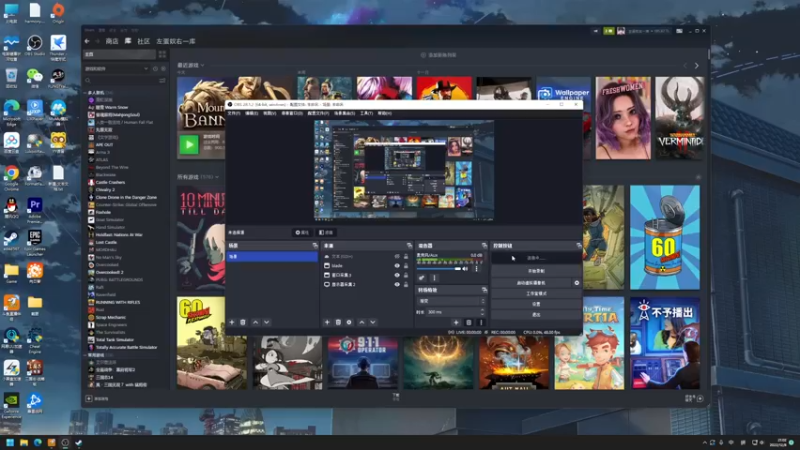Switch Steam library to grid collections view
Viewport: 800px width, 450px height.
[x=162, y=54]
